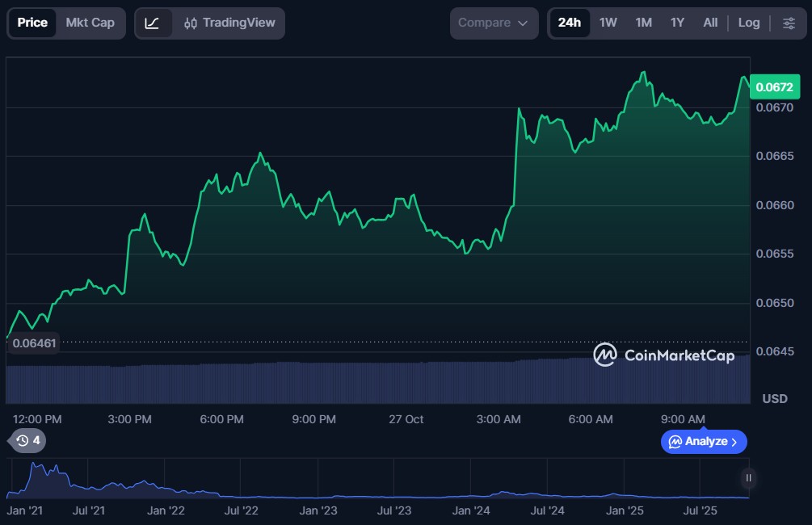The width and height of the screenshot is (812, 525).
Task: Toggle the Log scale option
Action: [749, 23]
